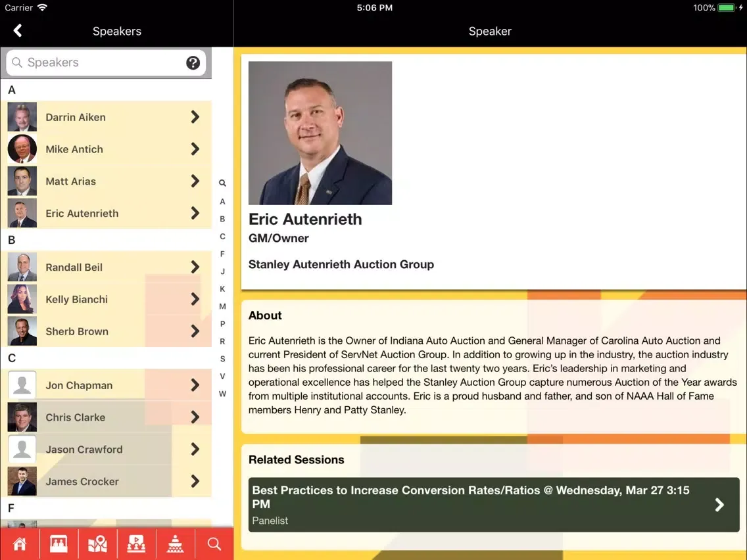This screenshot has width=747, height=560.
Task: Select Jon Chapman name in list
Action: (79, 385)
